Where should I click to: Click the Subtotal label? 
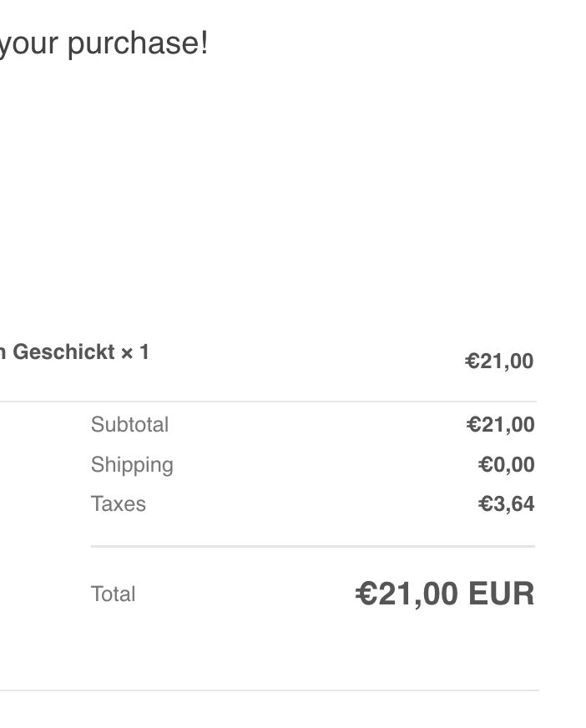(x=129, y=424)
